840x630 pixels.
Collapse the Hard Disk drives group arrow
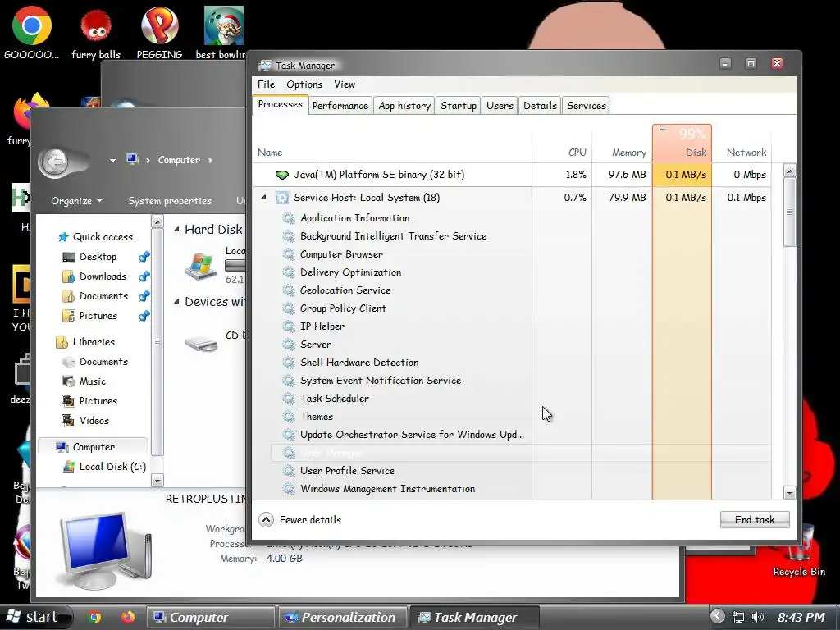click(176, 230)
